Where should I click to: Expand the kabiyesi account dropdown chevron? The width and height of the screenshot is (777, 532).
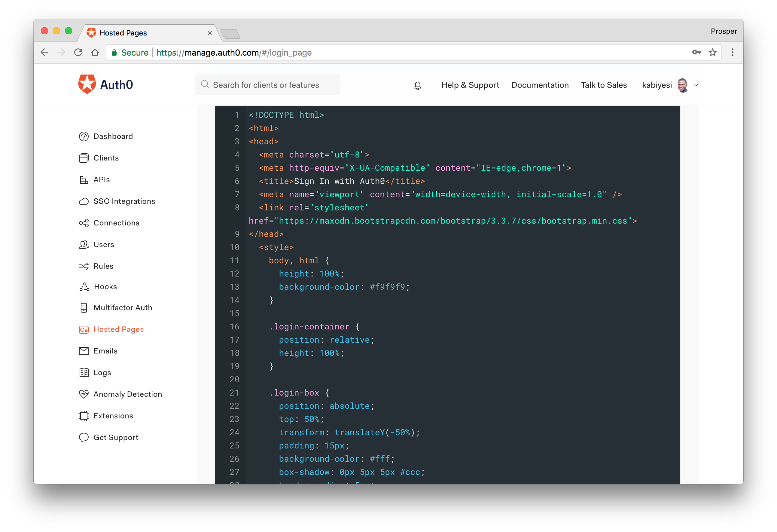696,85
